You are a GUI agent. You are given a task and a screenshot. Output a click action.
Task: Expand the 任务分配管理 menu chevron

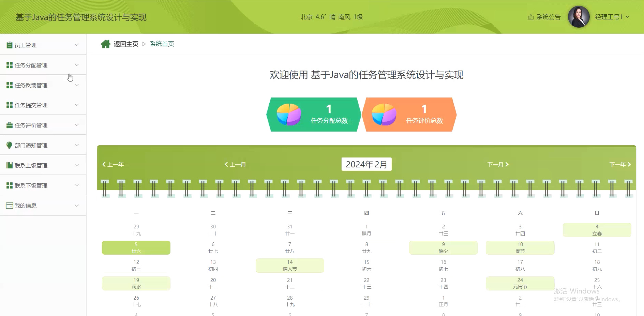pos(77,65)
